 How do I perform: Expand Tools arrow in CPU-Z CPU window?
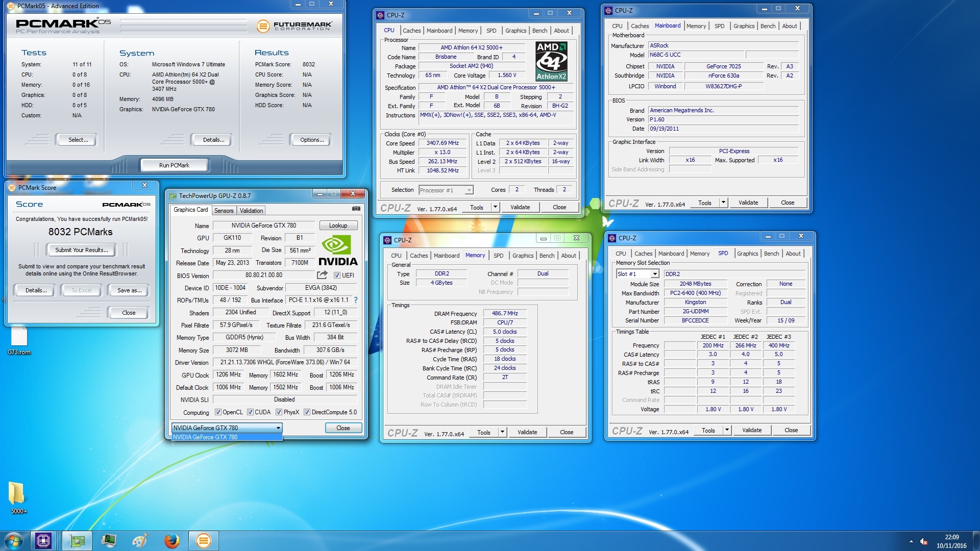click(495, 207)
